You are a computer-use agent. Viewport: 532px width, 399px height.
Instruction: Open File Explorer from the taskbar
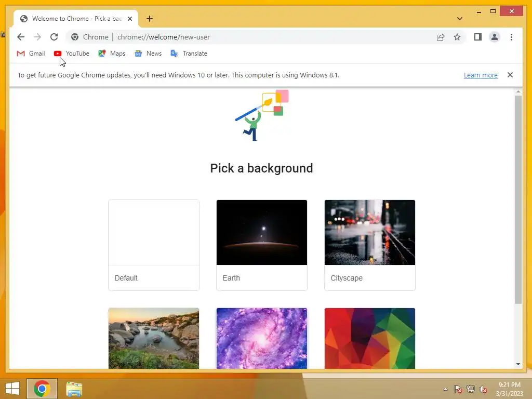(x=74, y=389)
